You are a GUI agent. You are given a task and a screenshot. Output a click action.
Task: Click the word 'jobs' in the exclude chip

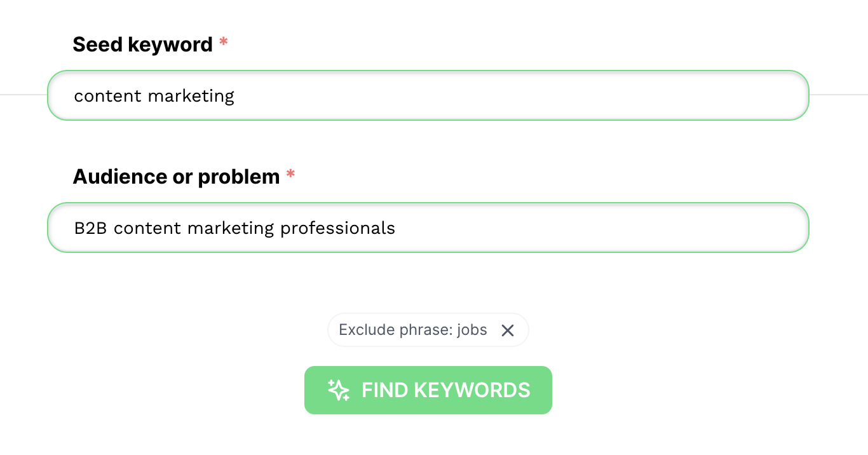pos(472,330)
